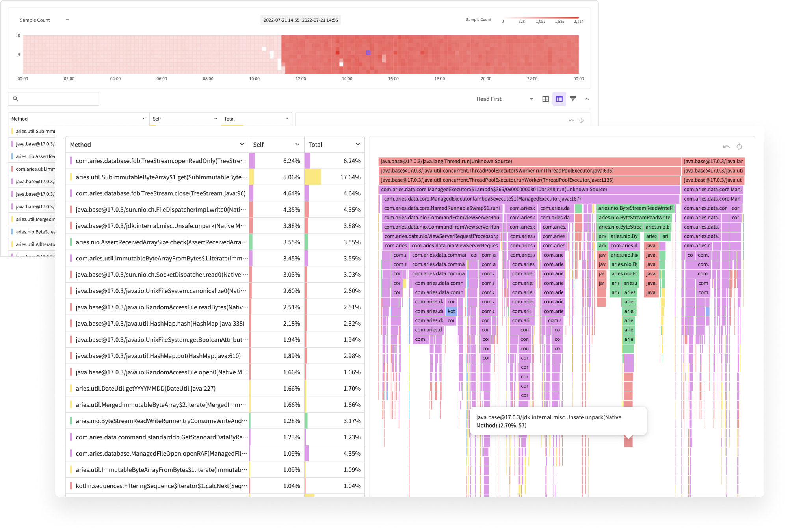Open the Method column header dropdown
This screenshot has height=532, width=788.
point(242,144)
